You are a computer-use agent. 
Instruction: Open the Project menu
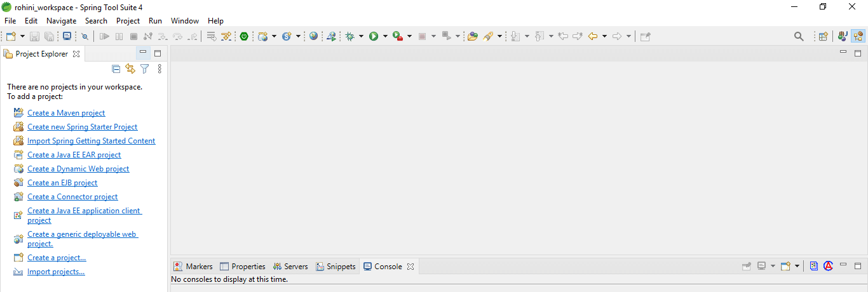pyautogui.click(x=128, y=21)
